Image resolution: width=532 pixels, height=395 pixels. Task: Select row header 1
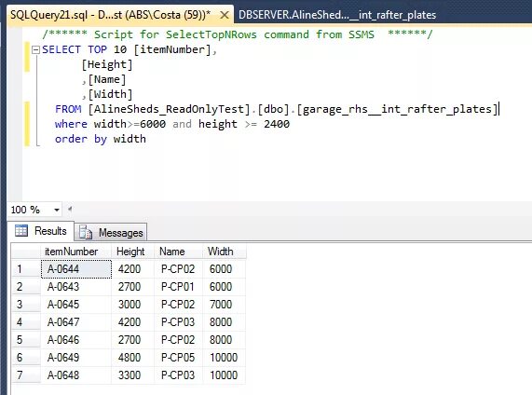click(x=26, y=269)
